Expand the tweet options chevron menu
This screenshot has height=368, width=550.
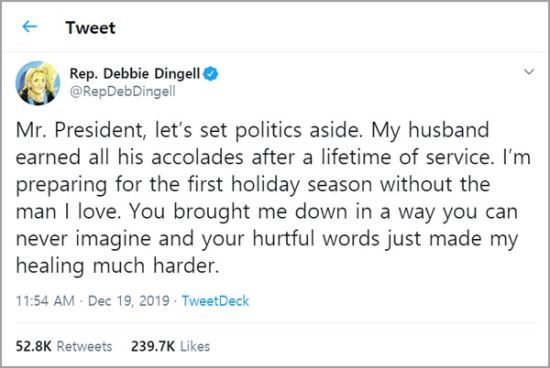529,72
